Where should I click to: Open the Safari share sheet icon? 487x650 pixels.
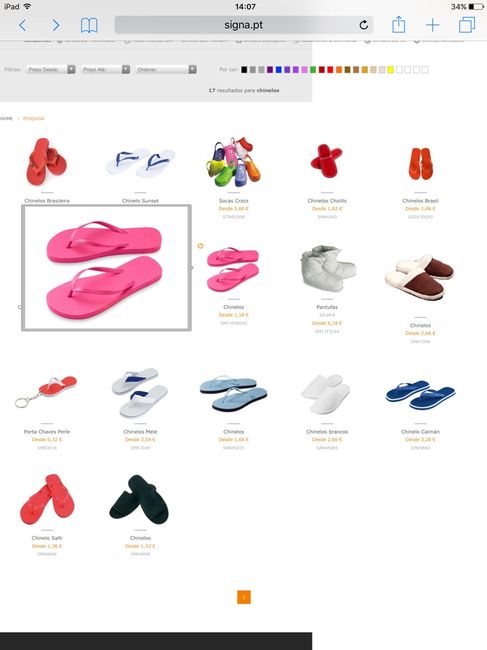tap(398, 24)
